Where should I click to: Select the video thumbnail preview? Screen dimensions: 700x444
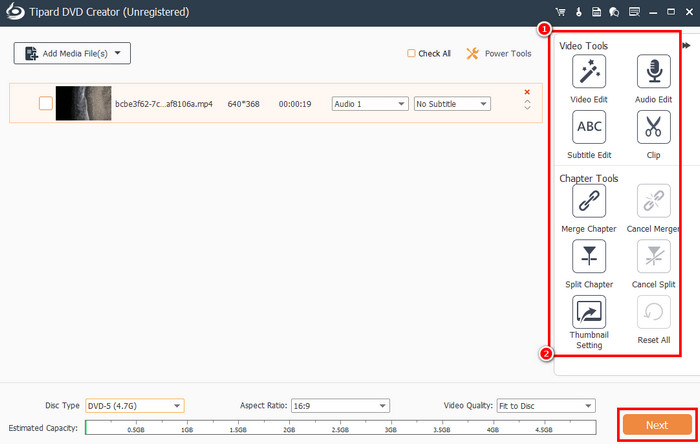(x=83, y=104)
